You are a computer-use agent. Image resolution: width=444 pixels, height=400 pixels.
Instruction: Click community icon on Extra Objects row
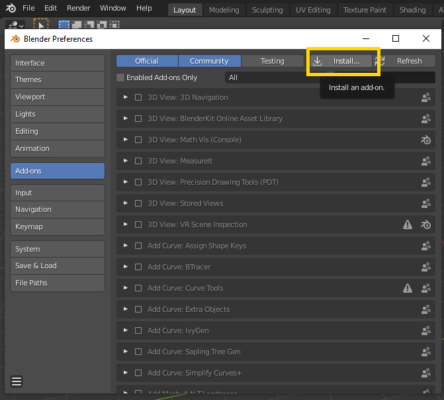(426, 310)
